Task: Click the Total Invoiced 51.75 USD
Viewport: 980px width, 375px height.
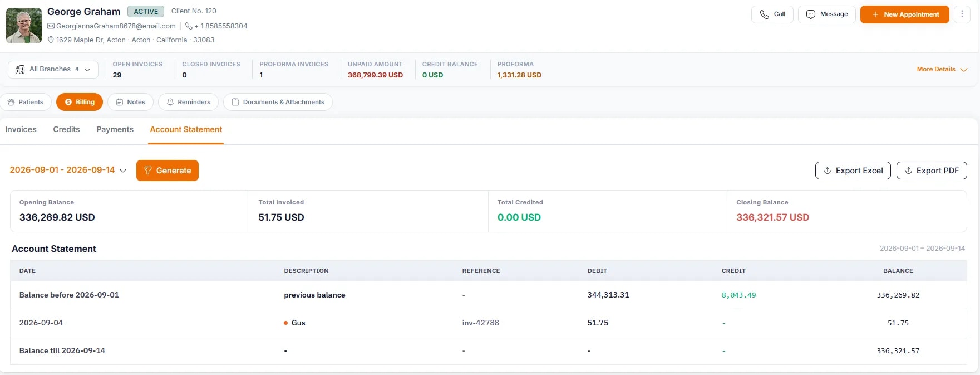Action: point(281,217)
